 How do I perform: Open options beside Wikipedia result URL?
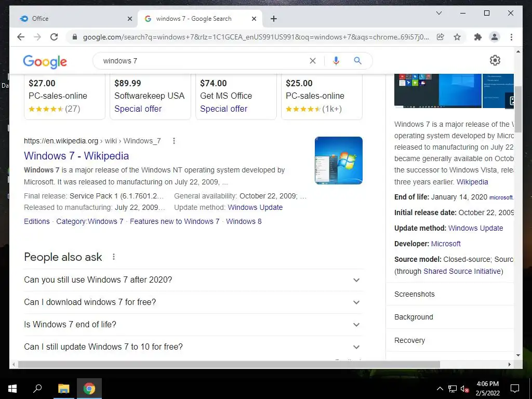tap(174, 141)
